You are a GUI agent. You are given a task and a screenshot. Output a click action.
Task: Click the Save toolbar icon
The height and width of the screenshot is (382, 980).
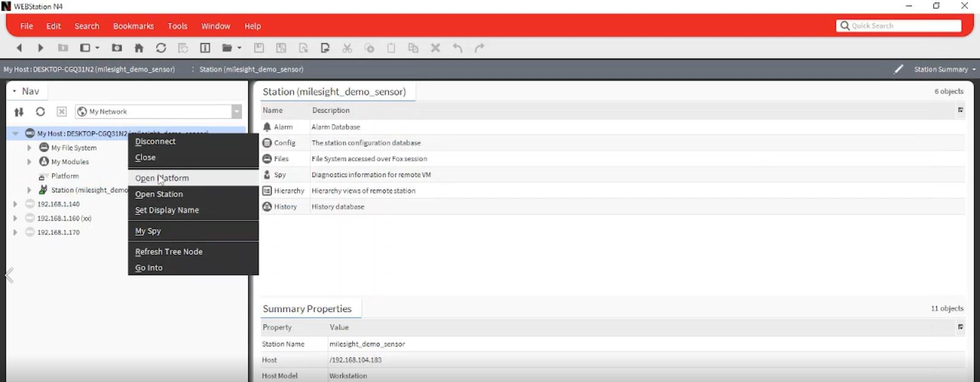coord(259,48)
